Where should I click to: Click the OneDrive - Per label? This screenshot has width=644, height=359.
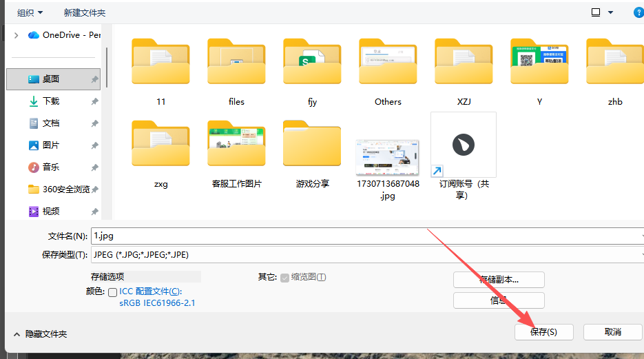72,35
